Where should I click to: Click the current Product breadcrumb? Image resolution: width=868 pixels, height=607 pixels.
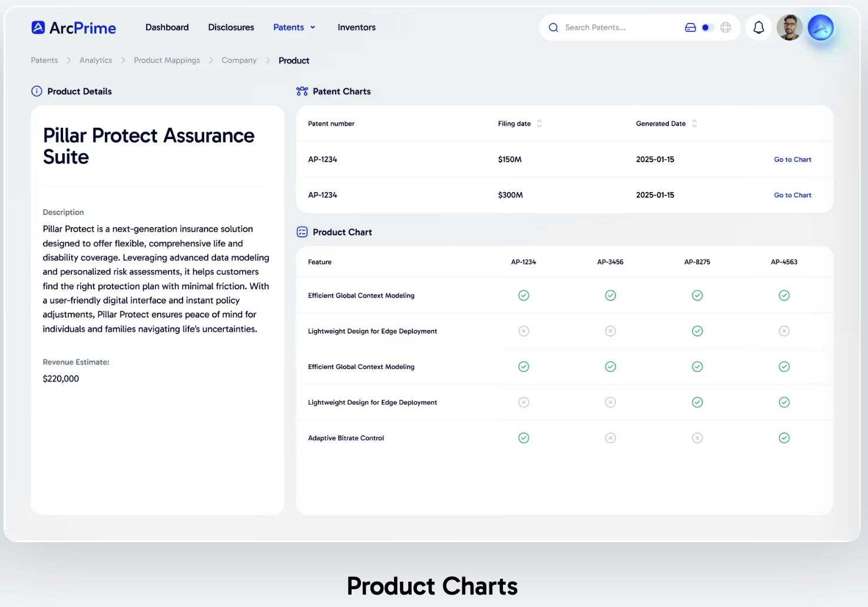(x=294, y=60)
